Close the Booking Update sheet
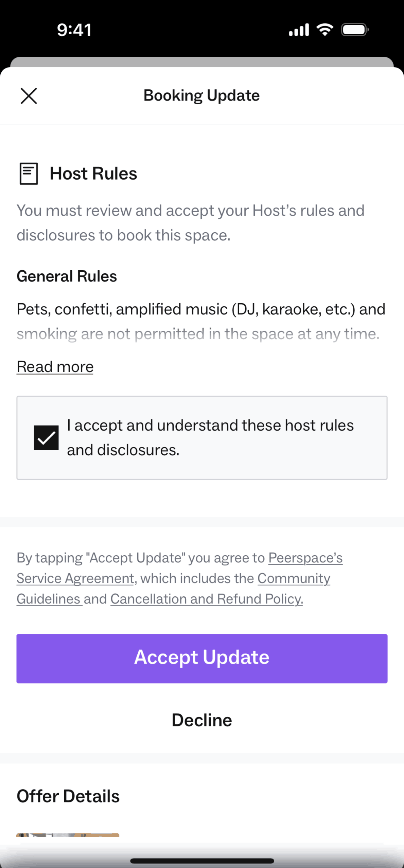Screen dimensions: 404x868 (29, 96)
